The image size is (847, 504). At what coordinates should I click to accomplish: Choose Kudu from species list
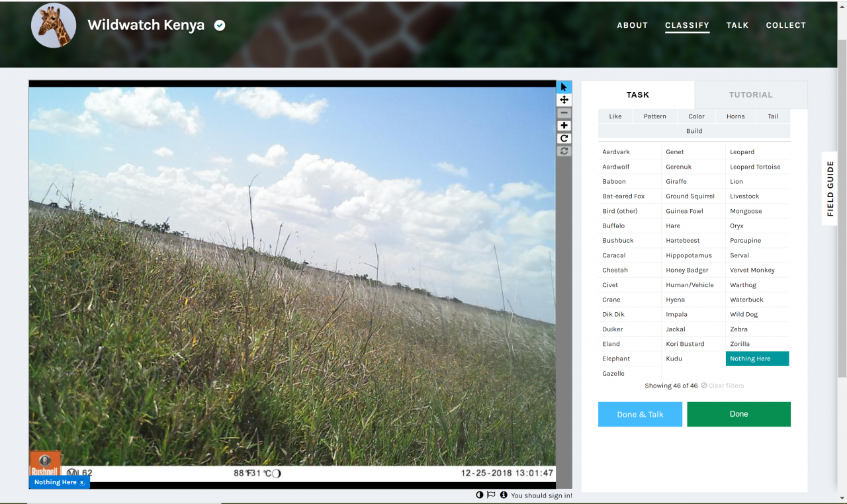click(693, 358)
